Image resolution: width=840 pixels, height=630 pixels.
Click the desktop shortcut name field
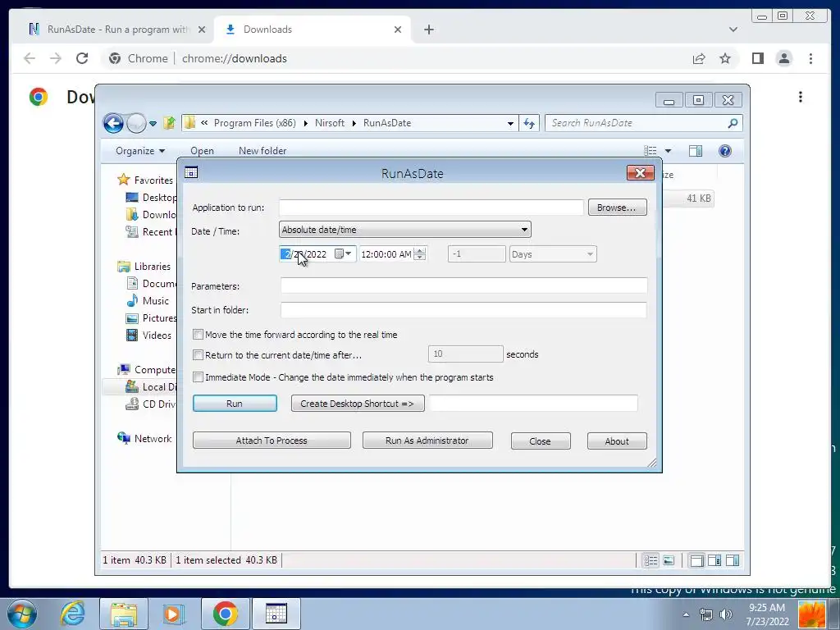pos(533,404)
